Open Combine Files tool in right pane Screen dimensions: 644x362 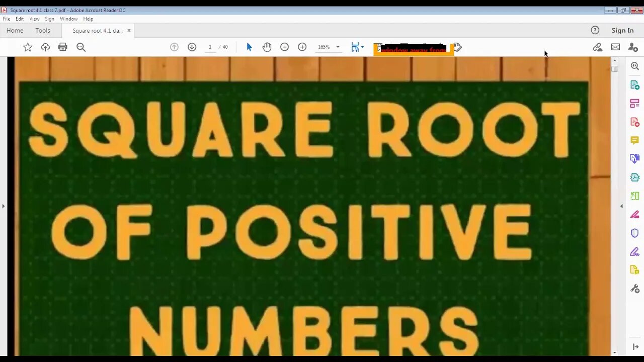(635, 159)
